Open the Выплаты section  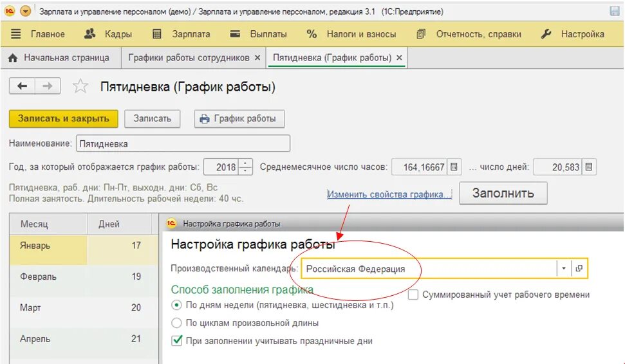tap(268, 34)
